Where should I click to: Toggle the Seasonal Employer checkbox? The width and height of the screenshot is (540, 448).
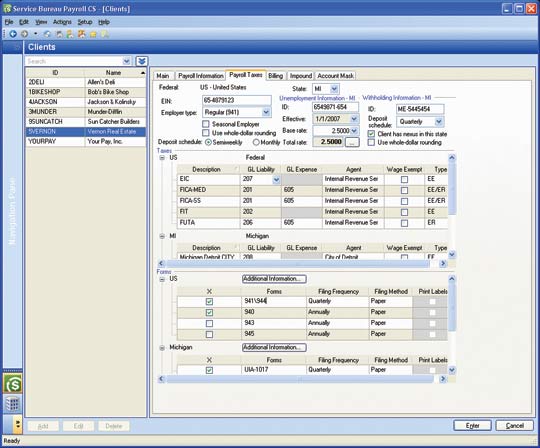206,124
